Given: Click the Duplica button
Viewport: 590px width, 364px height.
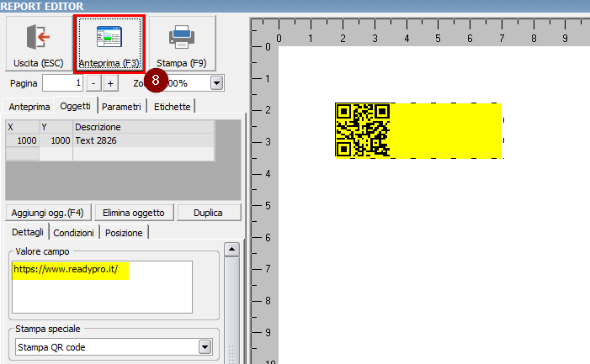Looking at the screenshot, I should [208, 213].
